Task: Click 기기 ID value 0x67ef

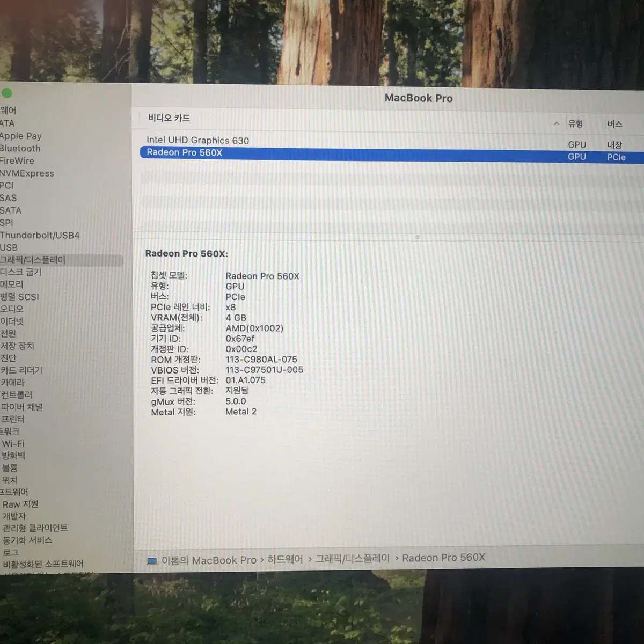Action: [x=240, y=339]
